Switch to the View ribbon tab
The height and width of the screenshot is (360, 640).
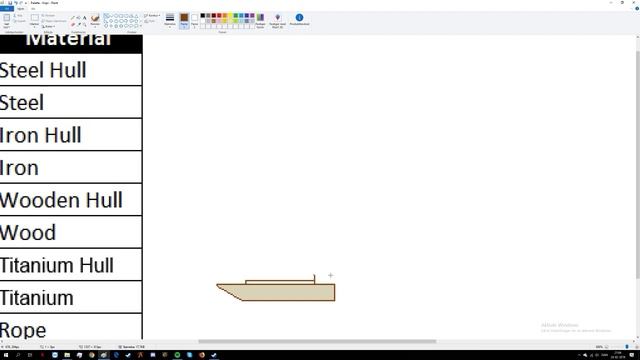[33, 9]
